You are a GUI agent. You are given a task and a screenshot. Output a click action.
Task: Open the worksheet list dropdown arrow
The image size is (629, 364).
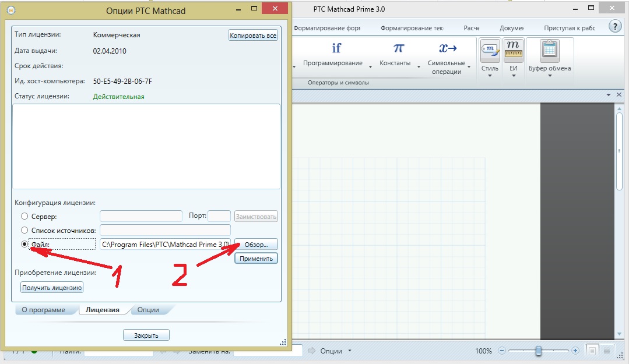point(609,95)
